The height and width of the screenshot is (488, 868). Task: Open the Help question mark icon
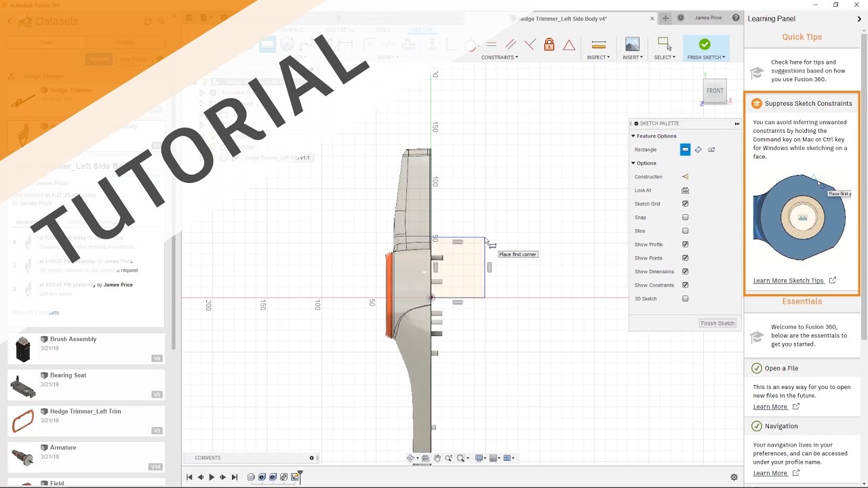(x=736, y=18)
